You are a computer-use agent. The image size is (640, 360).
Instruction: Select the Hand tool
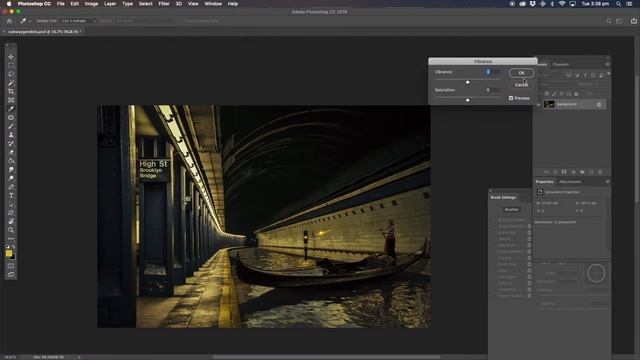pyautogui.click(x=11, y=222)
